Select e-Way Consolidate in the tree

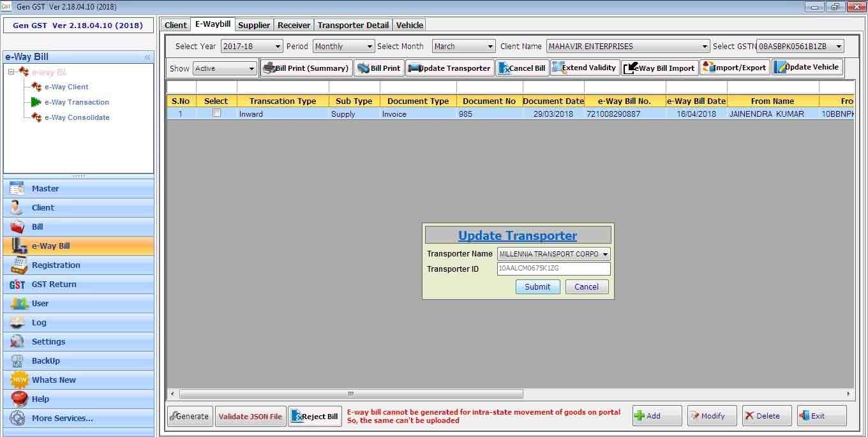(x=77, y=117)
